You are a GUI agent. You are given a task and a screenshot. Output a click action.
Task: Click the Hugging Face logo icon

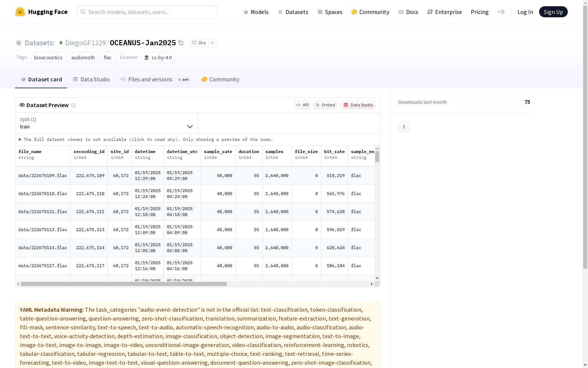[x=20, y=12]
